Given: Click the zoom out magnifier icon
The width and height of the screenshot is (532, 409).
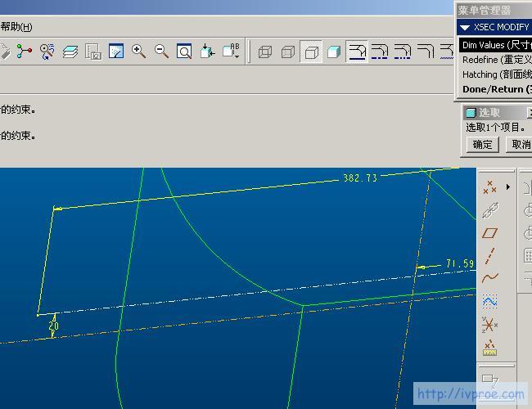Looking at the screenshot, I should click(162, 52).
